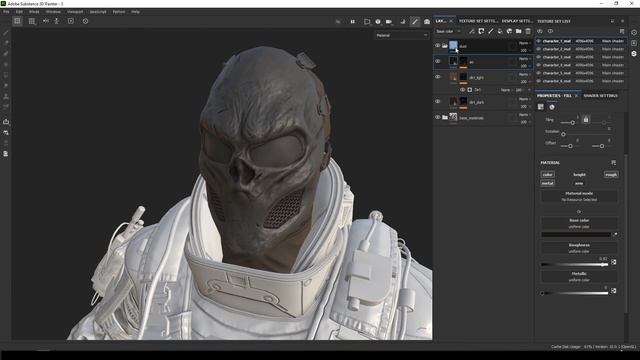Screen dimensions: 640x360
Task: Create a new folder in layer stack
Action: (518, 31)
